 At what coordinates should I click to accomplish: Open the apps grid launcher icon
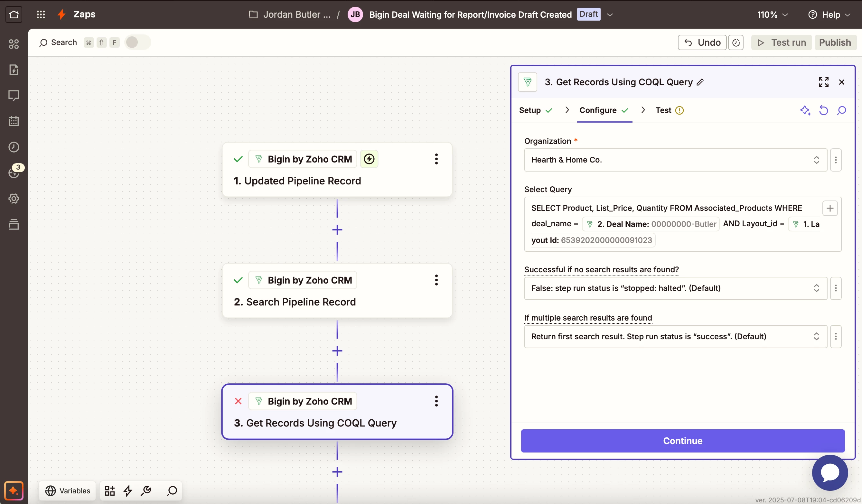[41, 14]
